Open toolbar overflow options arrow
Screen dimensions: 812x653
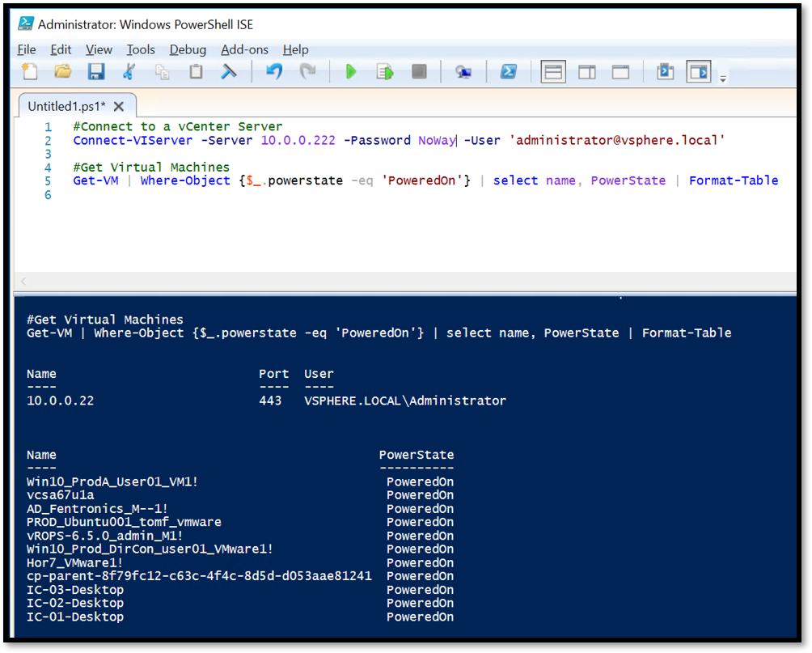[x=723, y=78]
